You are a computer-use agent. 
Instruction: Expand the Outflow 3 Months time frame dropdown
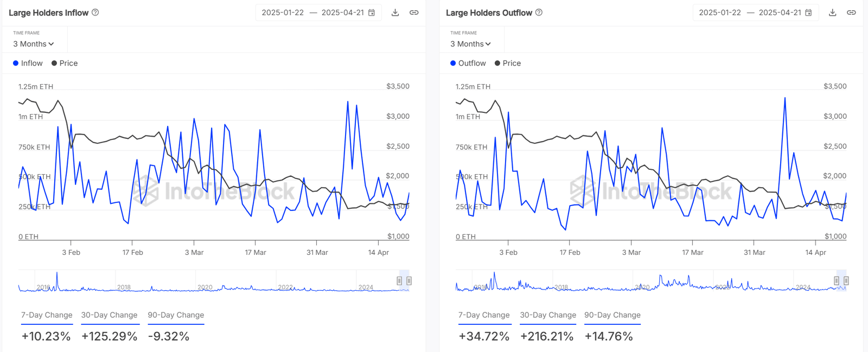(470, 44)
